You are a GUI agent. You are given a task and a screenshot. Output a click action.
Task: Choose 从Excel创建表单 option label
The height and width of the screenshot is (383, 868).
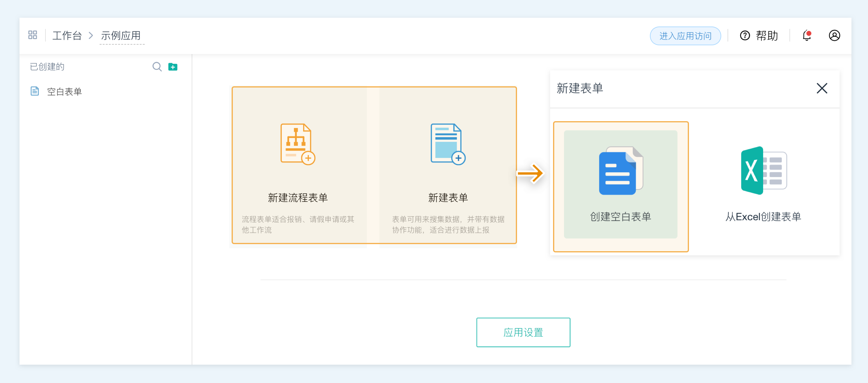763,216
